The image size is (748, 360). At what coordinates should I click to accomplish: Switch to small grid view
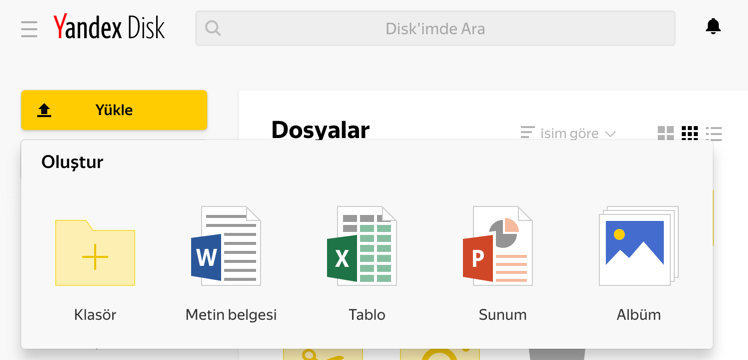(x=690, y=133)
